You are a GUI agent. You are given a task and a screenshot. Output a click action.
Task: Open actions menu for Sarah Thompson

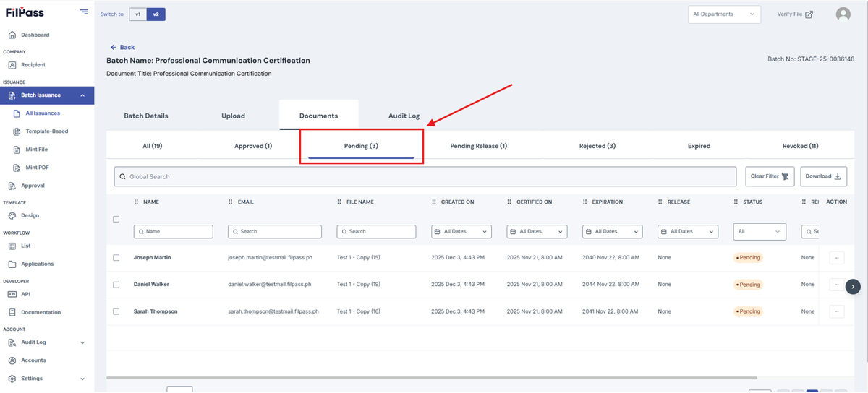pos(837,311)
